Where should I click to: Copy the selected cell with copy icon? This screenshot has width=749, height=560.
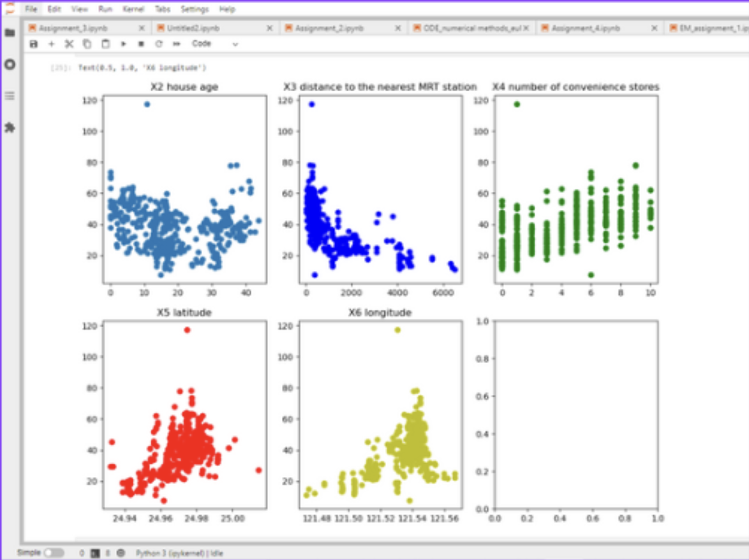coord(85,43)
